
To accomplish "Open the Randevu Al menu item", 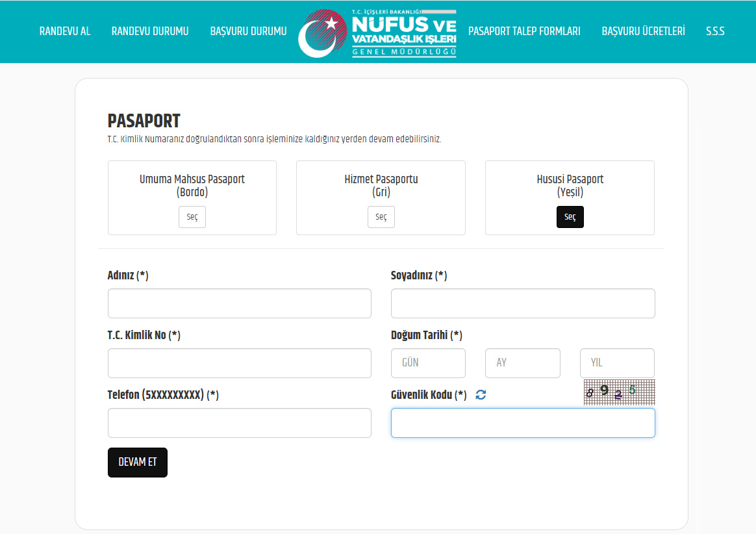I will [x=65, y=31].
